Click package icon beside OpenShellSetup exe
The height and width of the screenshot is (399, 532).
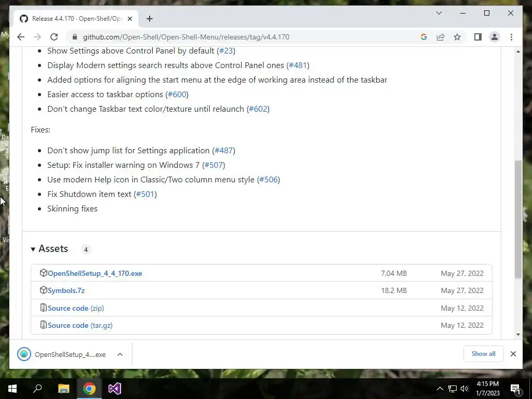pos(44,273)
